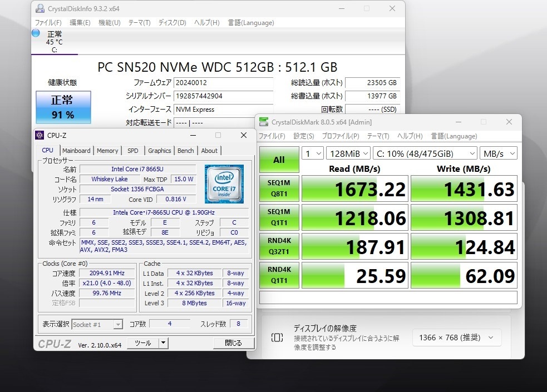Viewport: 547px width, 392px height.
Task: Click the display resolution monitor icon
Action: click(x=277, y=338)
